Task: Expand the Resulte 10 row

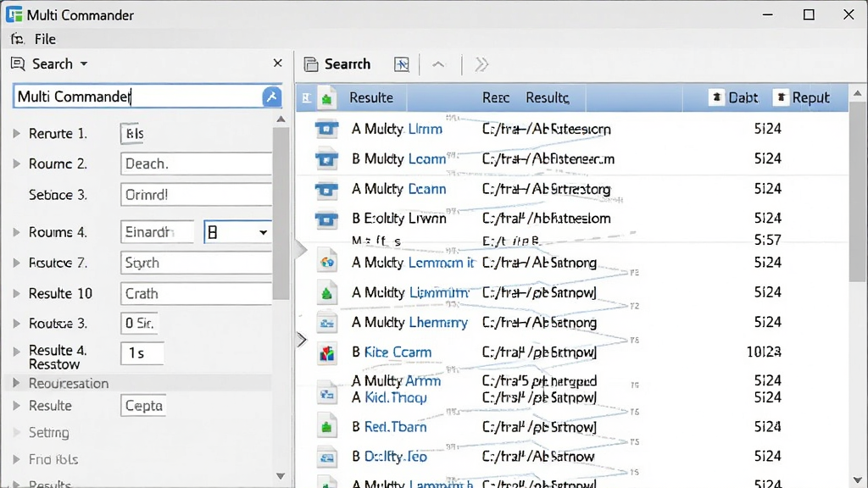Action: pos(17,293)
